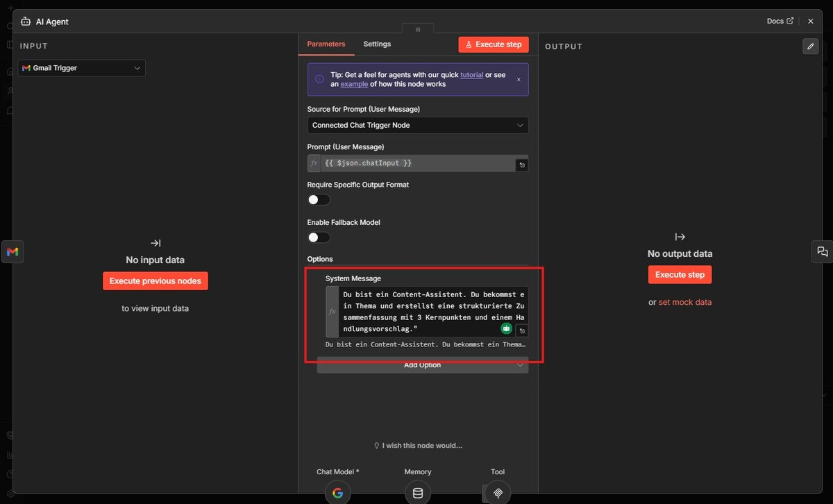Screen dimensions: 833x504
Task: Click the pencil edit icon above the output panel
Action: pos(810,46)
